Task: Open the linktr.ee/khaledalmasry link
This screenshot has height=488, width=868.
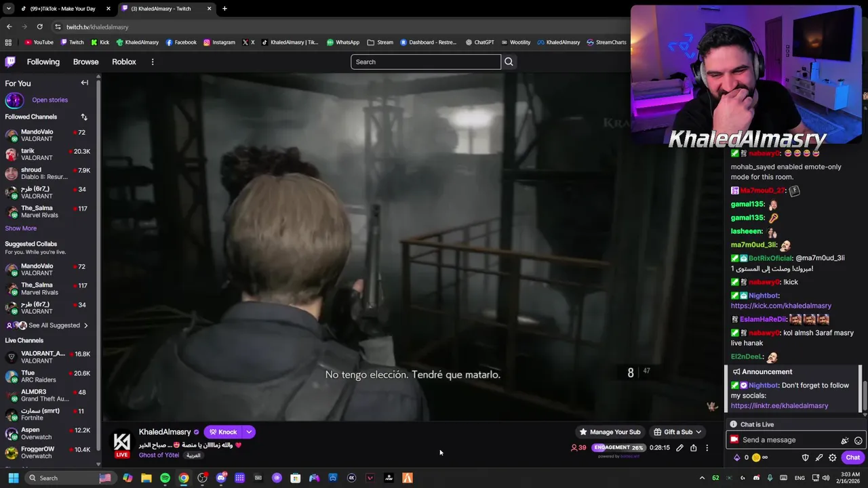Action: coord(779,406)
